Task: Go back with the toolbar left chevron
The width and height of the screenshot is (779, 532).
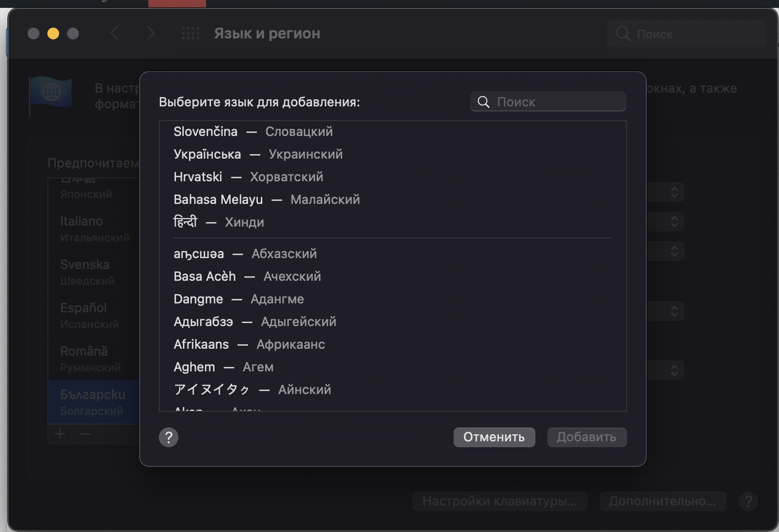Action: point(114,33)
